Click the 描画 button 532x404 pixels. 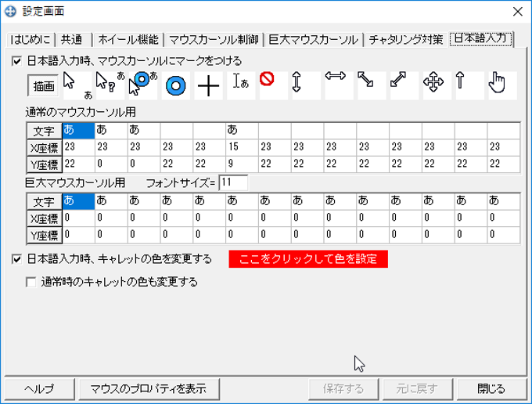(44, 86)
